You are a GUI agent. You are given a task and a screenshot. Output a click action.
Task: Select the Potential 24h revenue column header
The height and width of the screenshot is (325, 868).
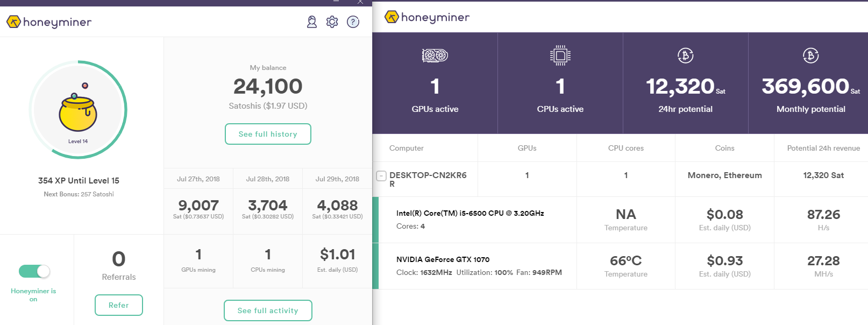[x=823, y=148]
